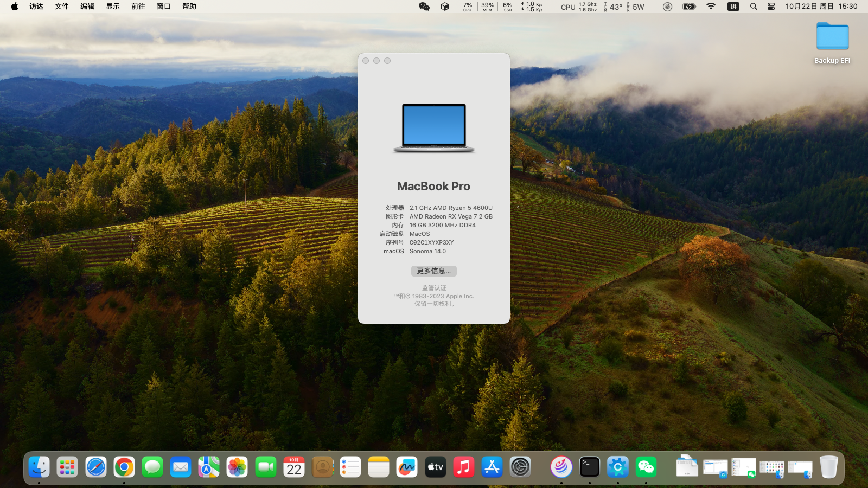Click CPU frequency monitor in menu bar
Screen dimensions: 868x488
point(579,7)
